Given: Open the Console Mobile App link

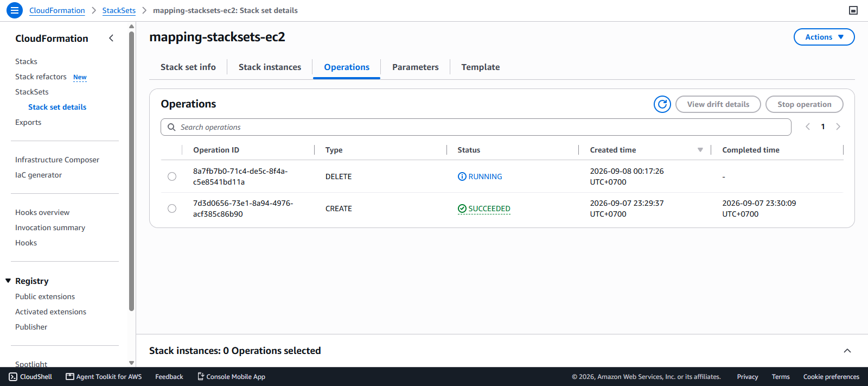Looking at the screenshot, I should click(231, 377).
